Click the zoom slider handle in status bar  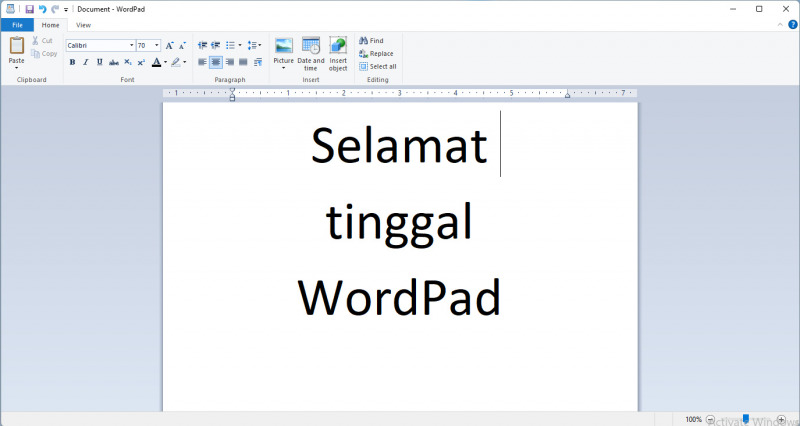click(x=745, y=419)
